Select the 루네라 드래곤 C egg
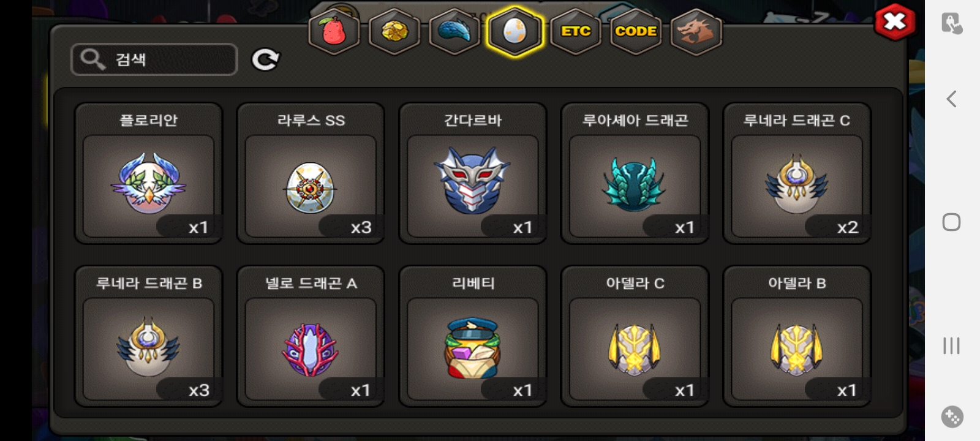 tap(797, 173)
